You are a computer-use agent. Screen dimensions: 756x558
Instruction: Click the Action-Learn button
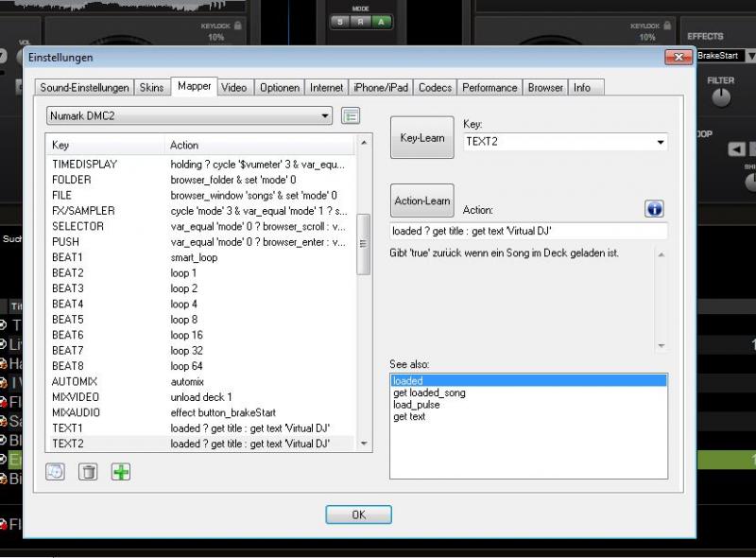[x=421, y=201]
